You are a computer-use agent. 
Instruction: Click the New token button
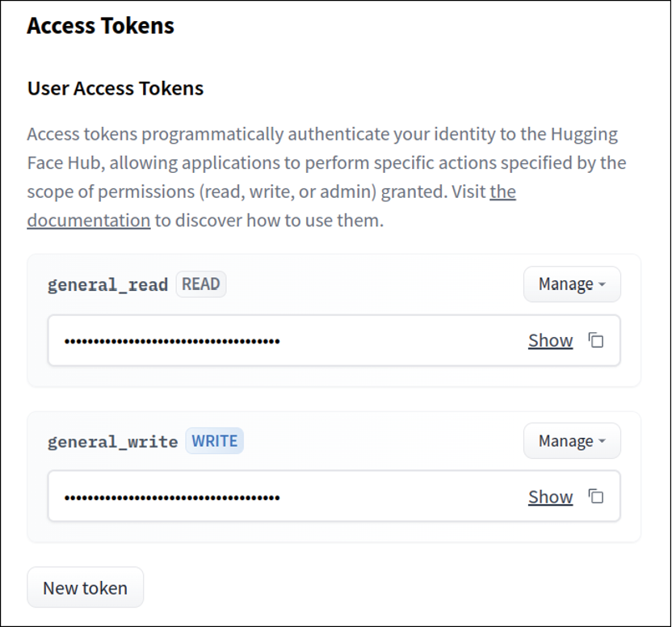click(x=86, y=587)
